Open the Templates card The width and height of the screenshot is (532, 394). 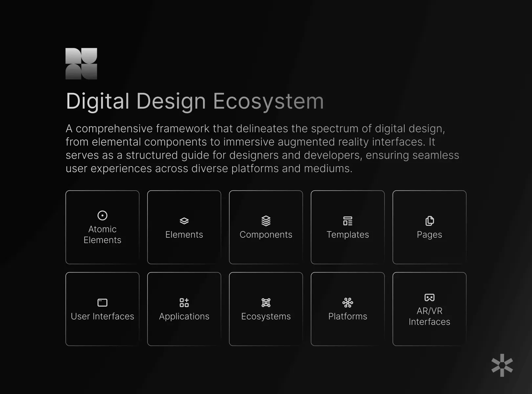tap(347, 227)
